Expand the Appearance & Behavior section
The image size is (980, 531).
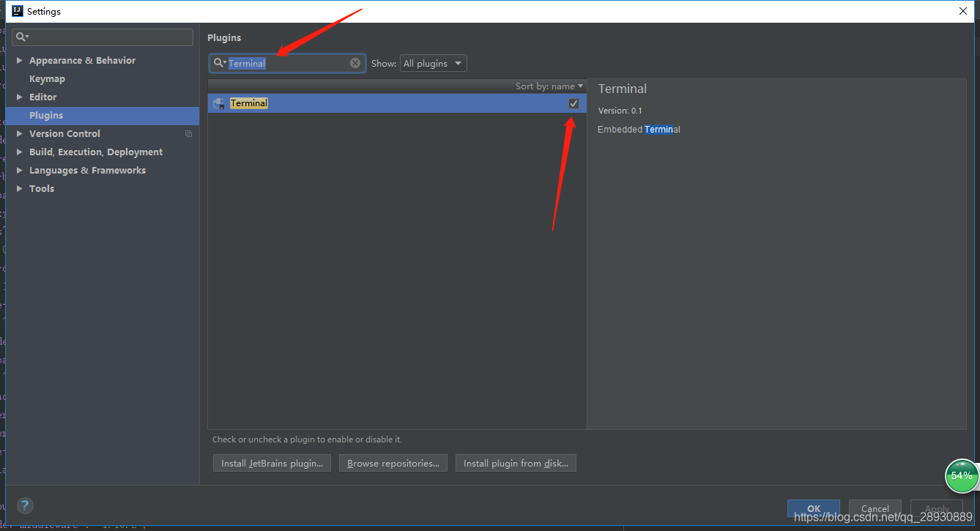pyautogui.click(x=20, y=61)
